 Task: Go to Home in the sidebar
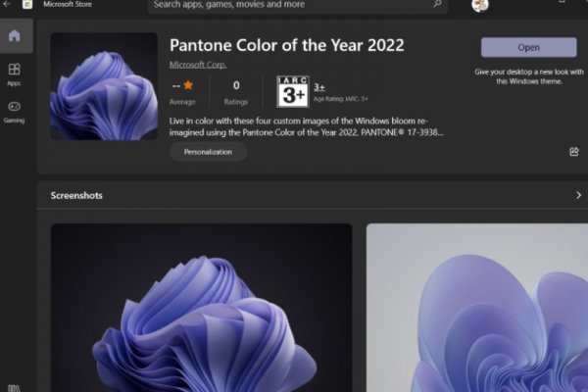(x=15, y=37)
